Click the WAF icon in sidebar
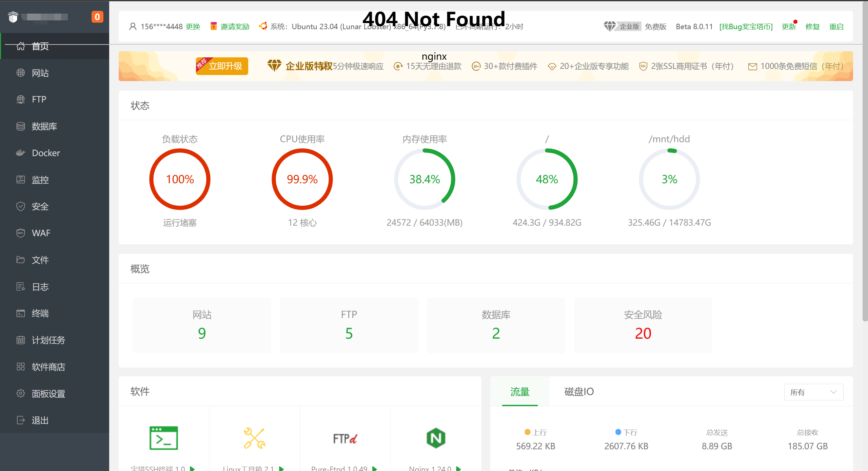This screenshot has width=868, height=471. [21, 233]
